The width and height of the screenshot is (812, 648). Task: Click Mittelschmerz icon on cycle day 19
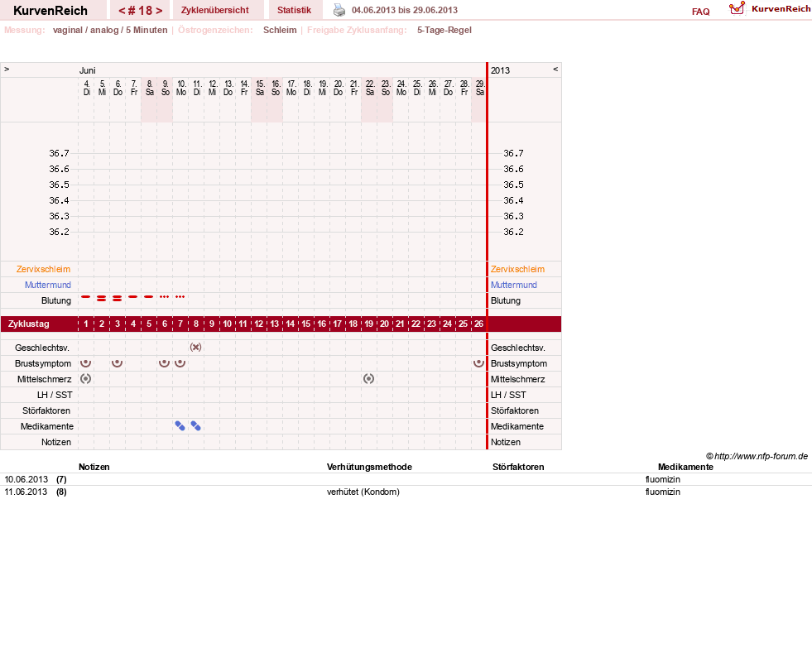368,378
